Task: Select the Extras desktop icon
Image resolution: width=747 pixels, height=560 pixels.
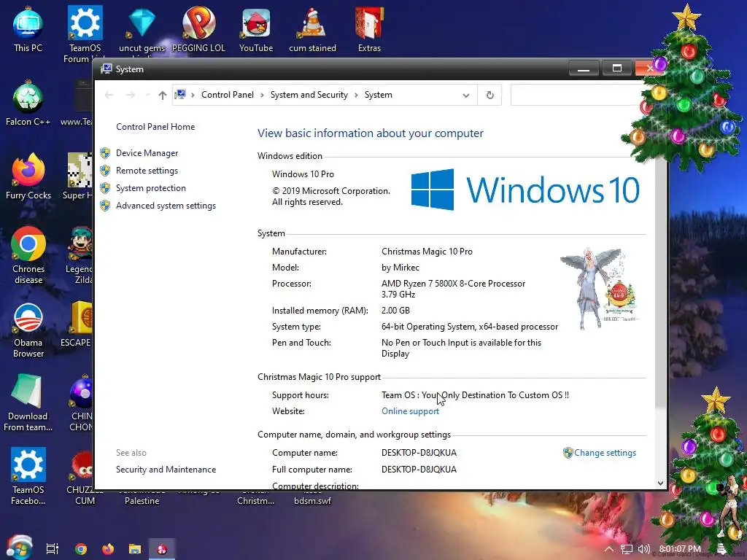Action: tap(369, 29)
